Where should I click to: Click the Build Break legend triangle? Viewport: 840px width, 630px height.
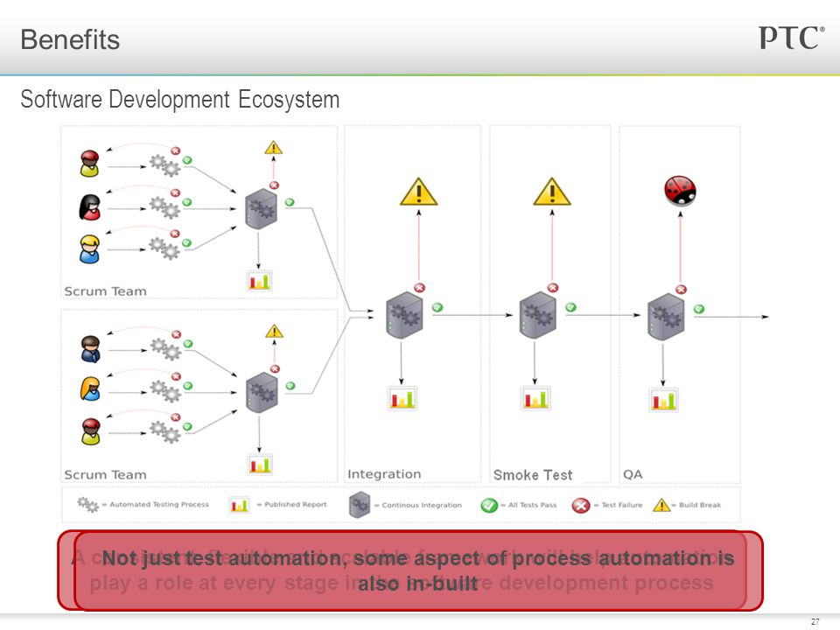click(x=661, y=505)
